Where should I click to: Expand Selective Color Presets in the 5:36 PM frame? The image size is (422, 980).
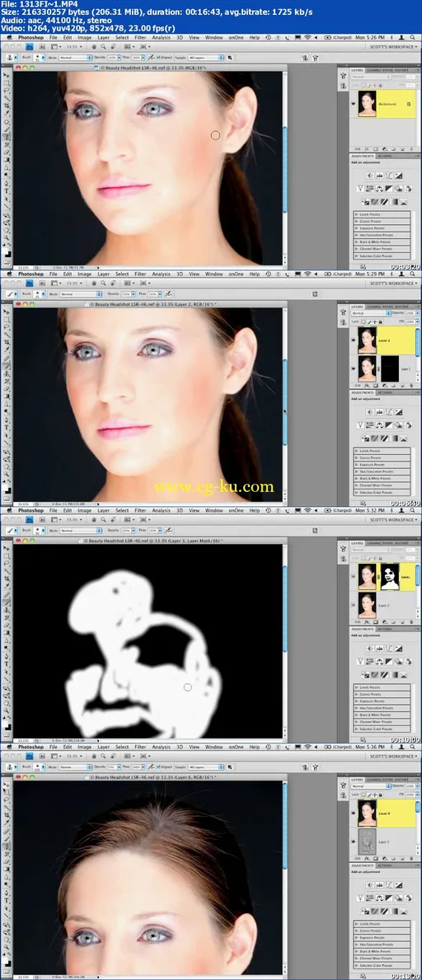tap(356, 964)
